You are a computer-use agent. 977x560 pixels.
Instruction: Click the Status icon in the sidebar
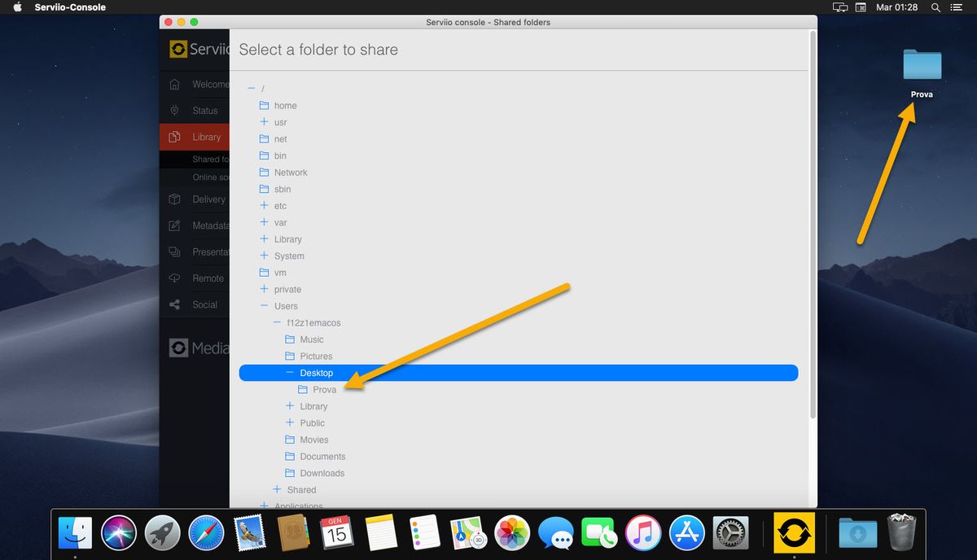pos(174,110)
